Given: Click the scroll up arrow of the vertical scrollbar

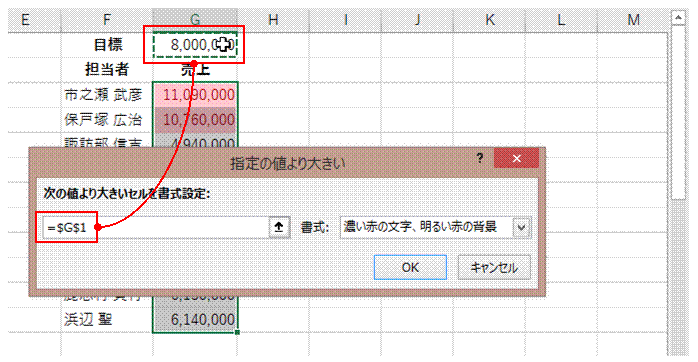Looking at the screenshot, I should (678, 18).
